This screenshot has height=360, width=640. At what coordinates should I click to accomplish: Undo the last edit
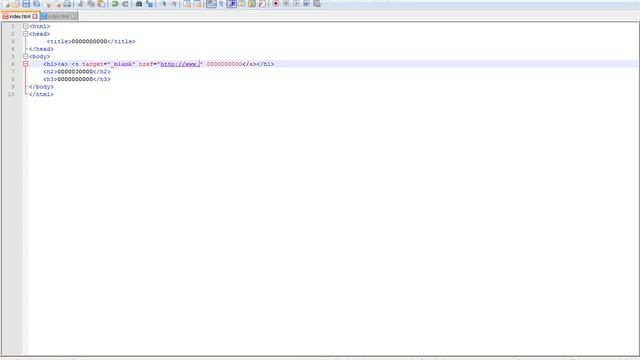115,4
